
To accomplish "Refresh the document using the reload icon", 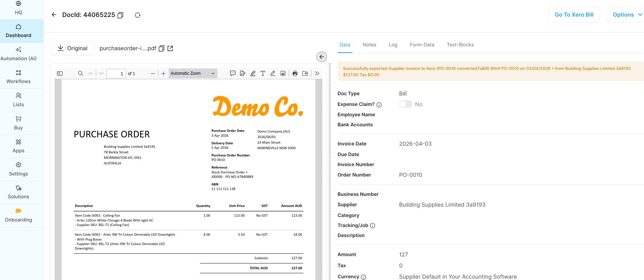I will tap(138, 15).
